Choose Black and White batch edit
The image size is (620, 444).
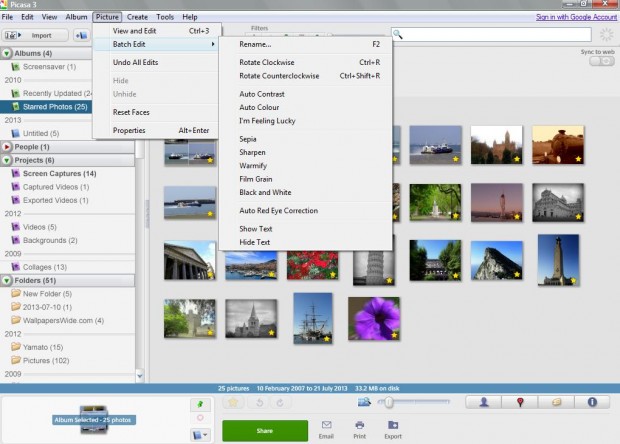(x=265, y=192)
